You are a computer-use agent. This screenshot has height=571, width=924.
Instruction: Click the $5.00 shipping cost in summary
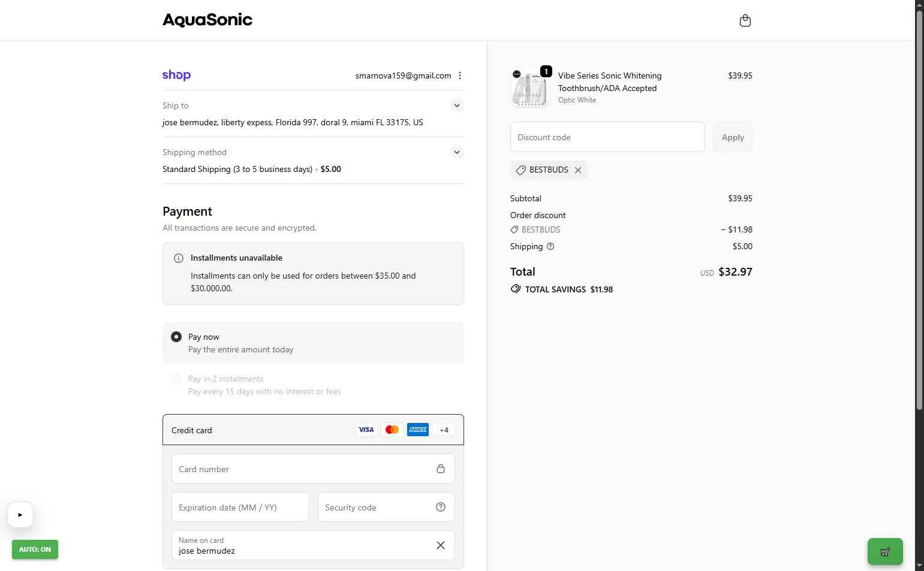click(x=742, y=246)
